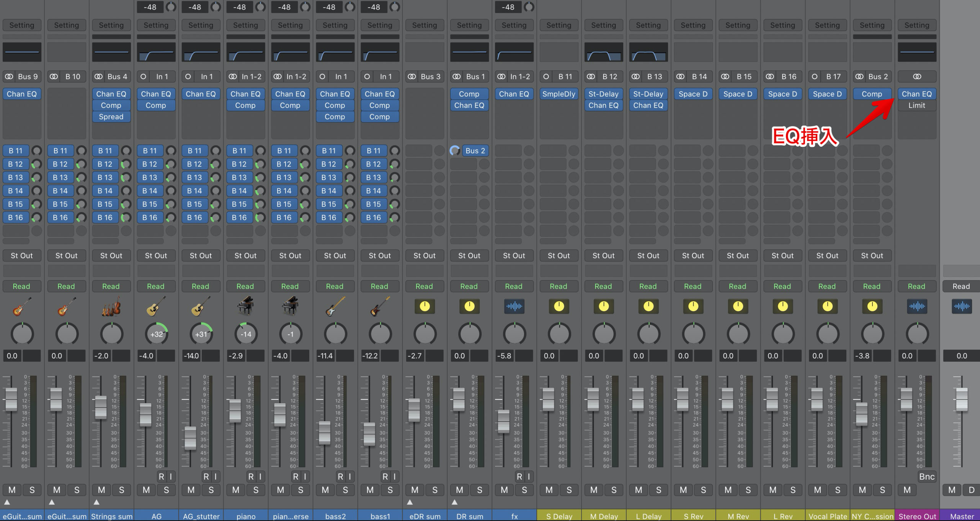
Task: Click the Bnc button on Stereo Out
Action: click(926, 477)
